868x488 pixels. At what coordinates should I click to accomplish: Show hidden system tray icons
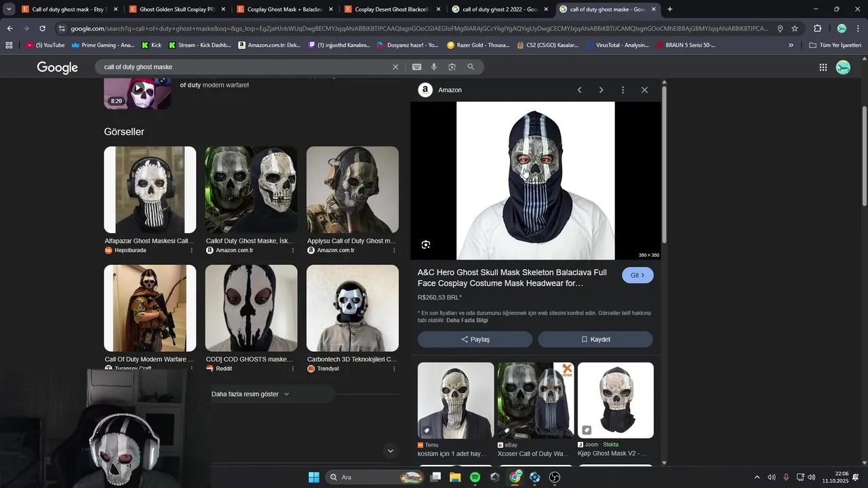757,477
